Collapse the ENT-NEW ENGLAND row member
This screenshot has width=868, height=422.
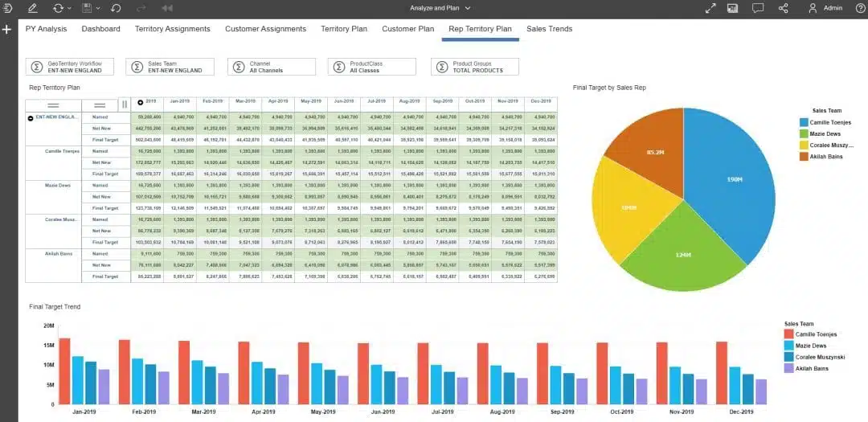point(31,117)
